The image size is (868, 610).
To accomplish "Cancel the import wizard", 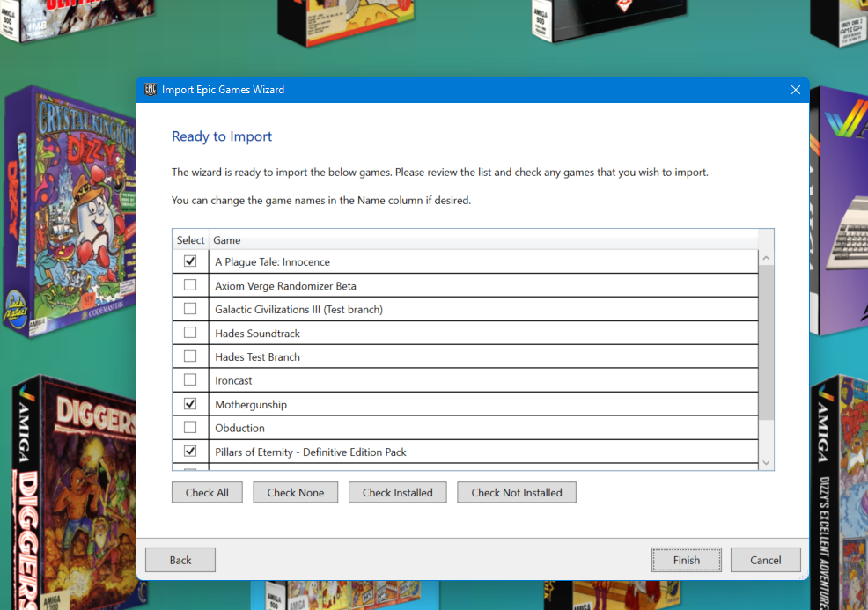I will coord(766,560).
